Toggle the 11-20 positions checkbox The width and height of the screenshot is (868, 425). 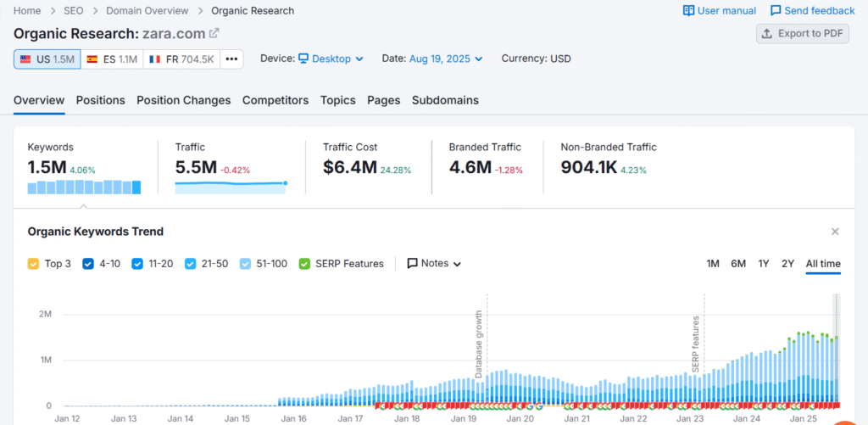(137, 265)
